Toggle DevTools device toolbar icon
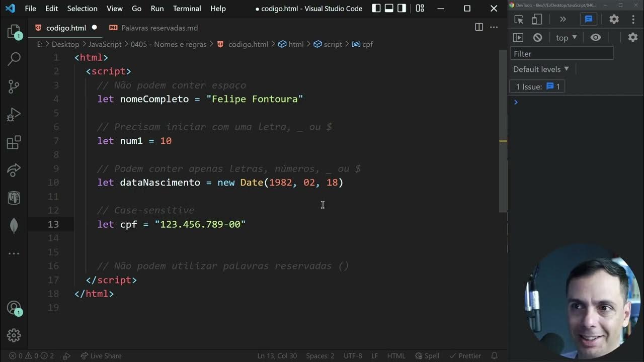 coord(537,19)
